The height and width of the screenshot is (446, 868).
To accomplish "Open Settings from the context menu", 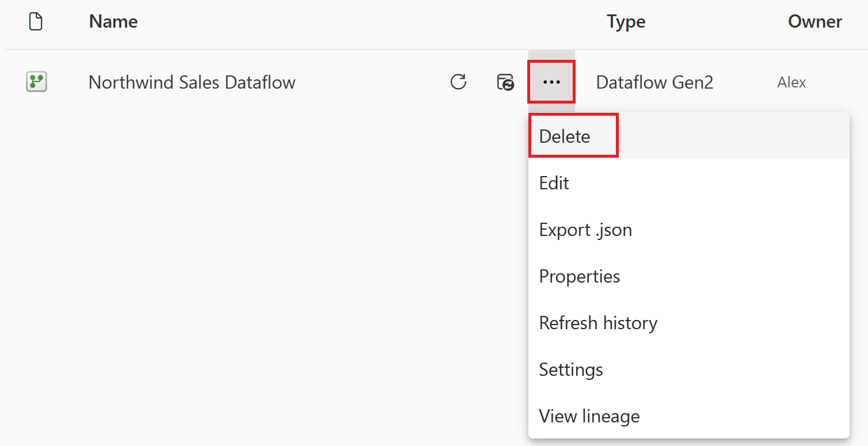I will (570, 369).
